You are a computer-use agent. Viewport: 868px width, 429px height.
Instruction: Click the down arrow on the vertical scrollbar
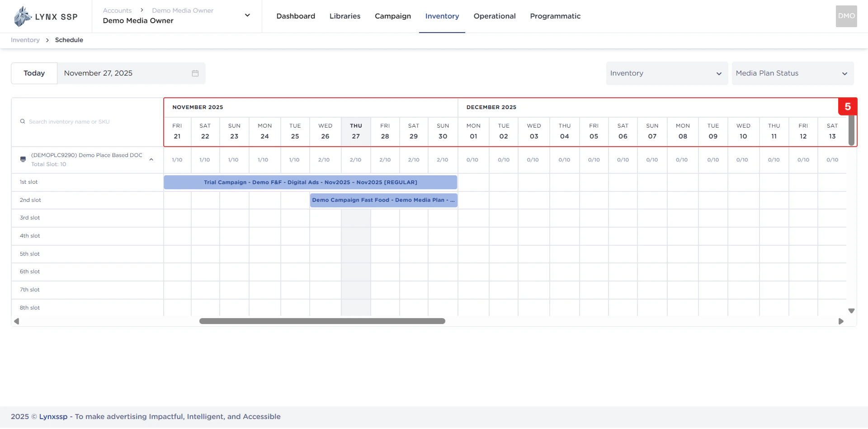(851, 311)
